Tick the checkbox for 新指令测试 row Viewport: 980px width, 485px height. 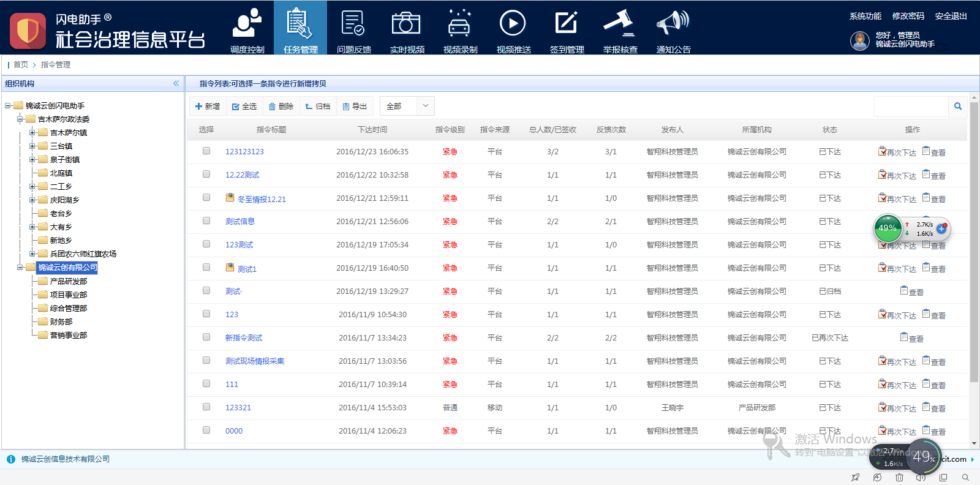(x=206, y=337)
